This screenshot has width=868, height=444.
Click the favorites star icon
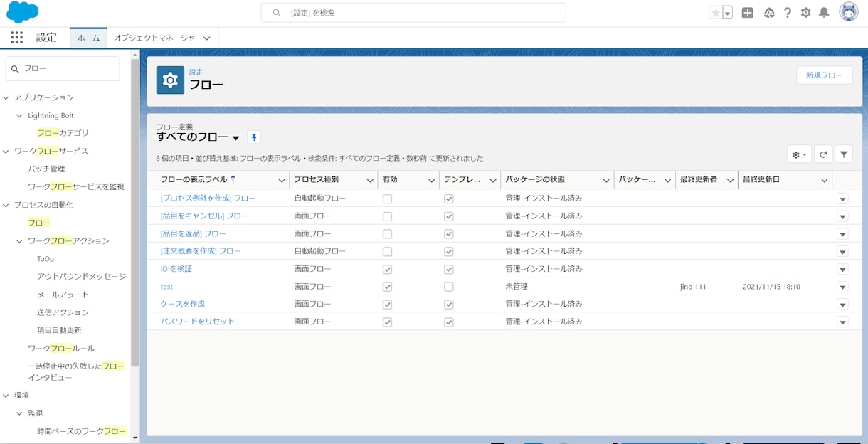[715, 13]
